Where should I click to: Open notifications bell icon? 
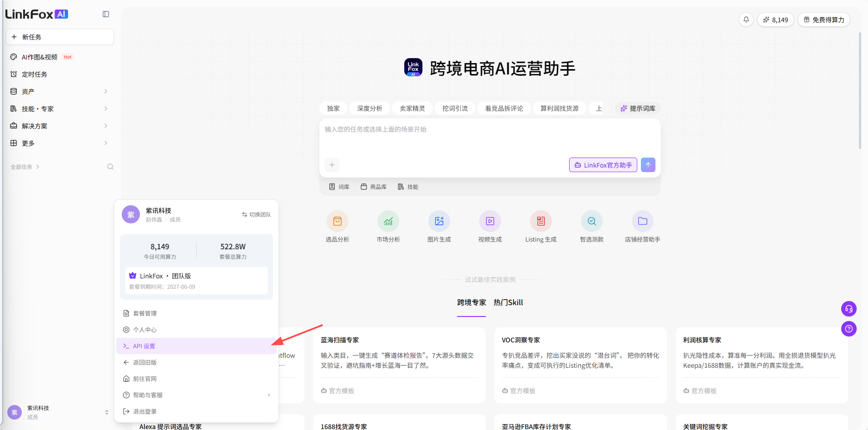[746, 20]
